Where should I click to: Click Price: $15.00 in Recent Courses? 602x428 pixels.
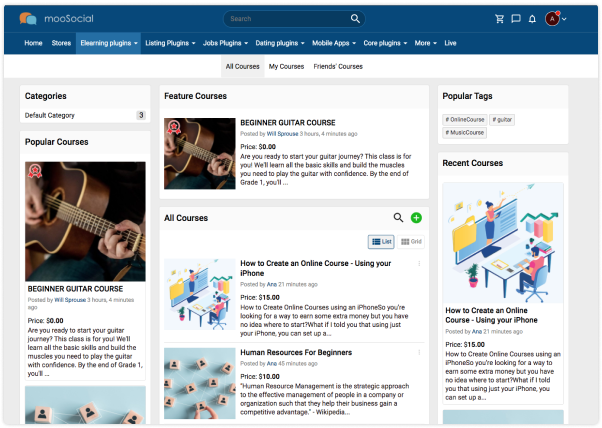pos(465,345)
